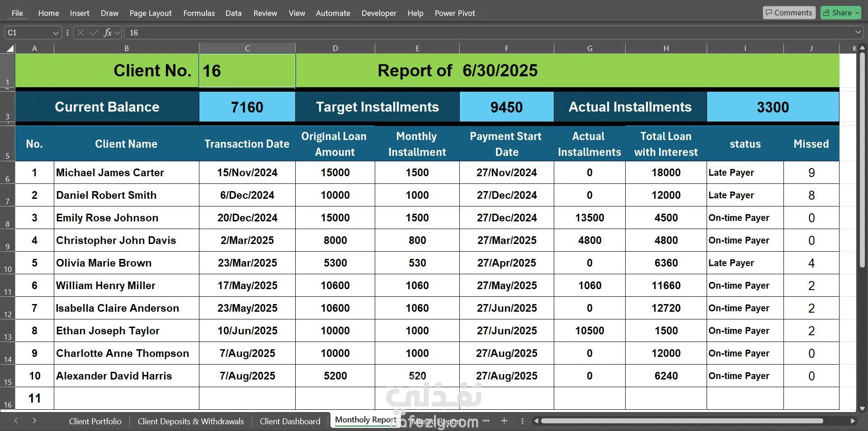Switch to the Data ribbon tab
This screenshot has height=431, width=868.
click(x=233, y=13)
